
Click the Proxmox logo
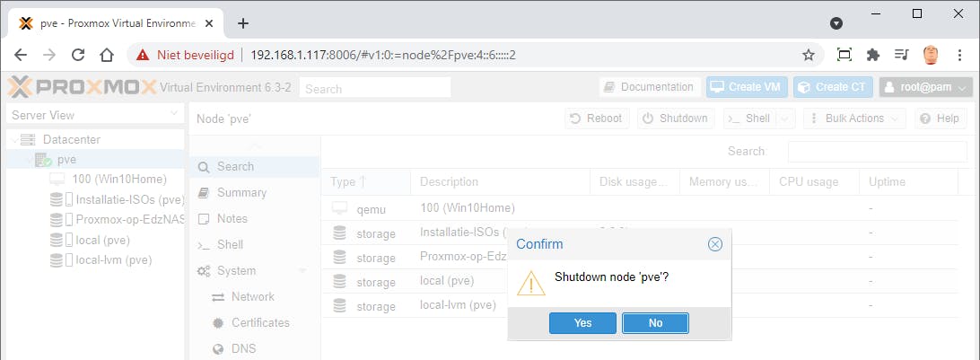[x=81, y=87]
